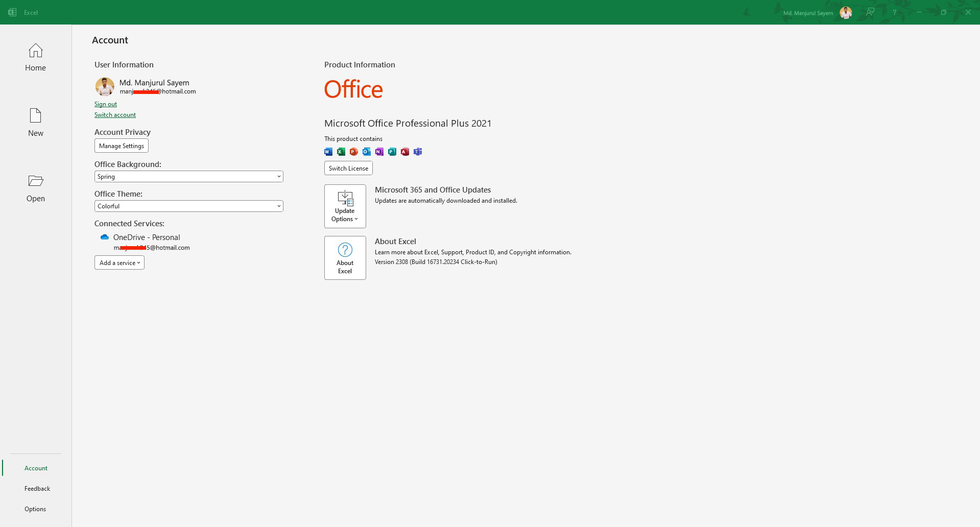
Task: Click the Switch account link
Action: point(115,115)
